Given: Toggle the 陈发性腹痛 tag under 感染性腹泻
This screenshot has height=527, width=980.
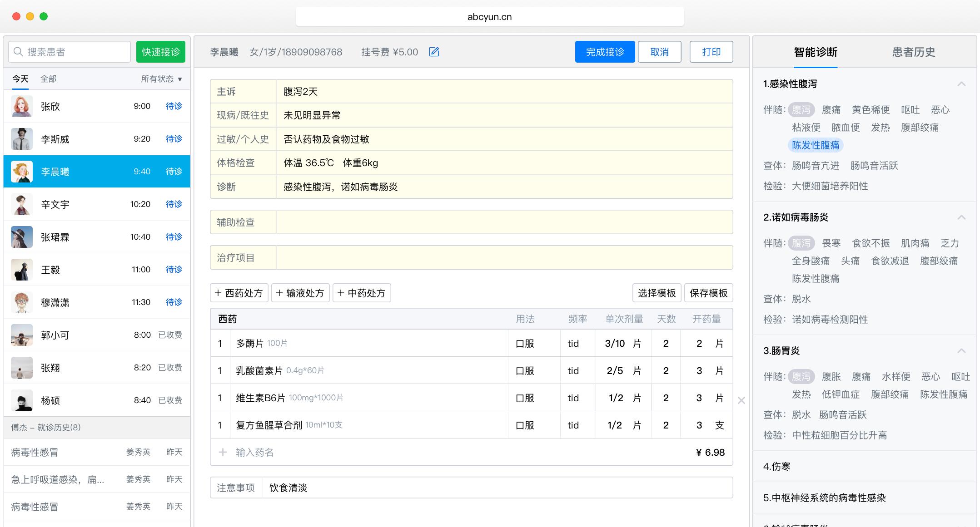Looking at the screenshot, I should (x=816, y=145).
